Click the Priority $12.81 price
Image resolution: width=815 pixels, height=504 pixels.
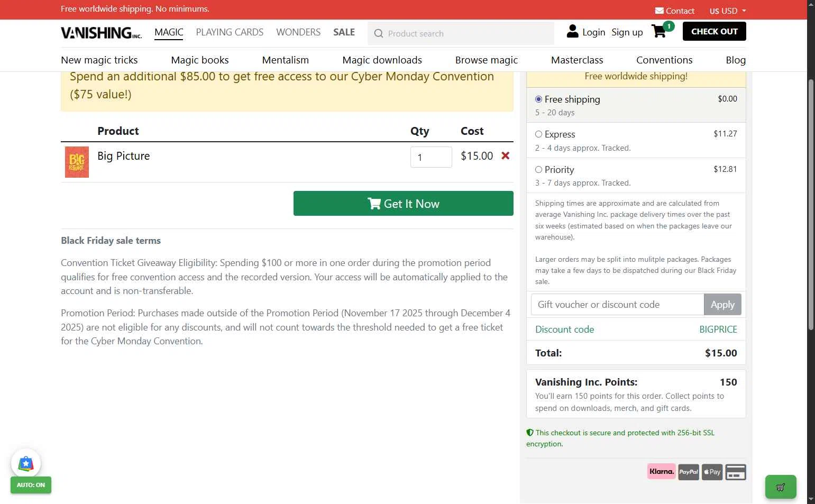(725, 169)
